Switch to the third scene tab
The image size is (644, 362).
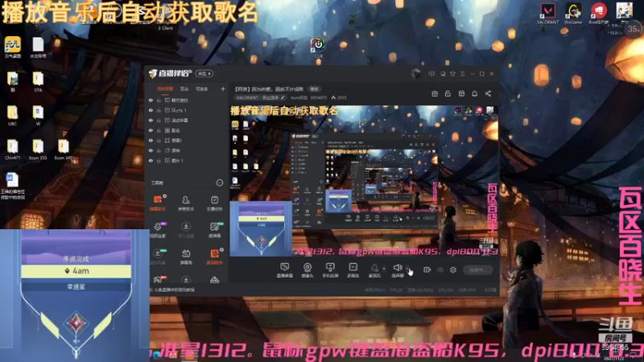click(x=202, y=88)
